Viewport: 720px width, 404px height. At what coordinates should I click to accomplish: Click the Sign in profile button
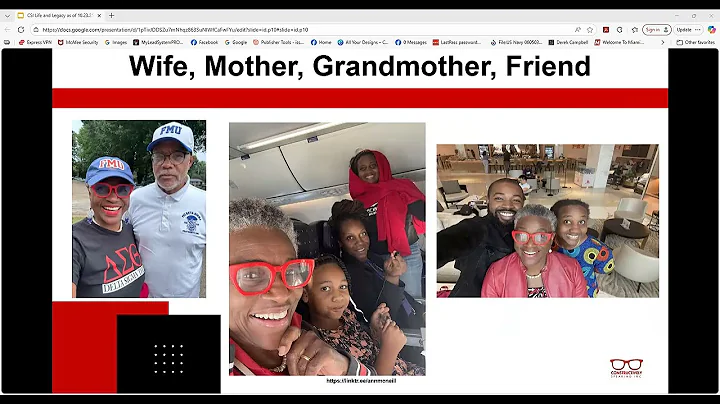(x=657, y=30)
